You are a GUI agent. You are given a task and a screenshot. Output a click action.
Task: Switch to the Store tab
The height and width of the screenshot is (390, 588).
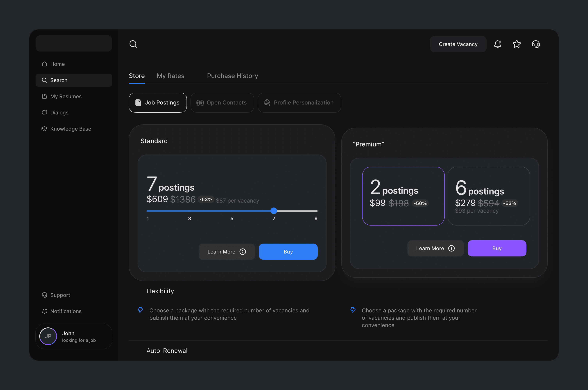pos(137,76)
